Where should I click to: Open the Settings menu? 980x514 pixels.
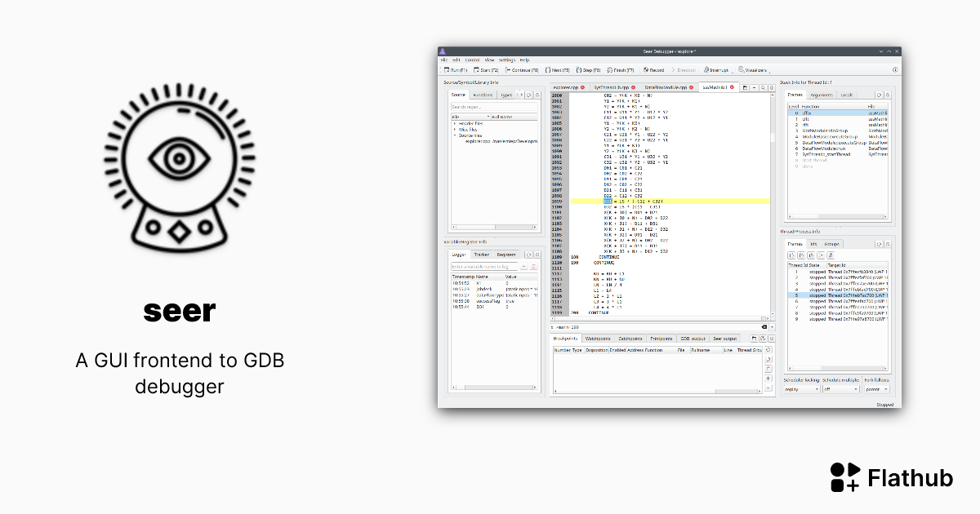[506, 60]
